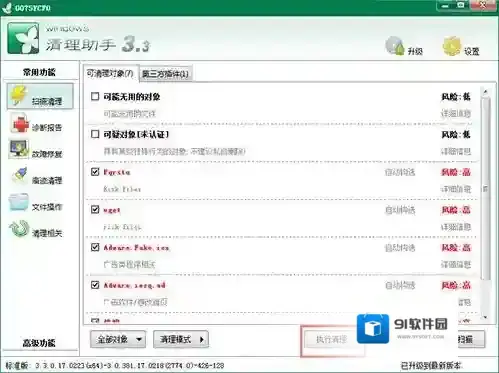Expand the 清理模式 menu button
The image size is (499, 373).
[x=181, y=339]
